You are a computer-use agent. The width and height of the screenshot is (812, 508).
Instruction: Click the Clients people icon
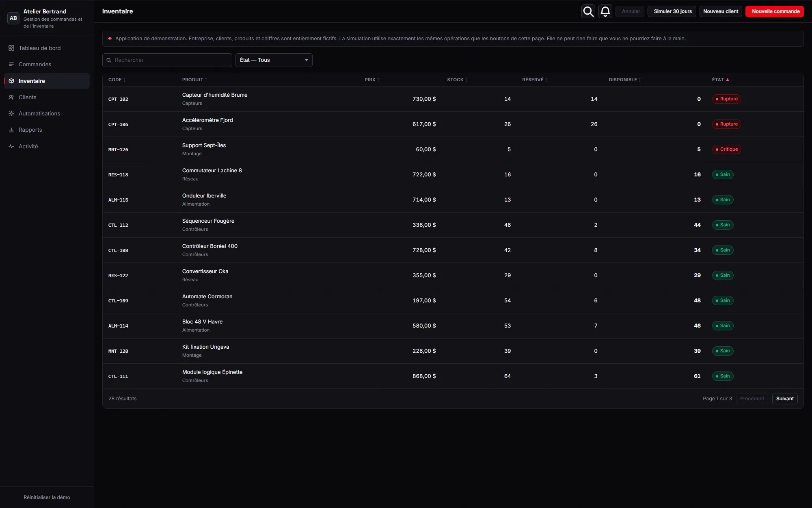tap(11, 97)
